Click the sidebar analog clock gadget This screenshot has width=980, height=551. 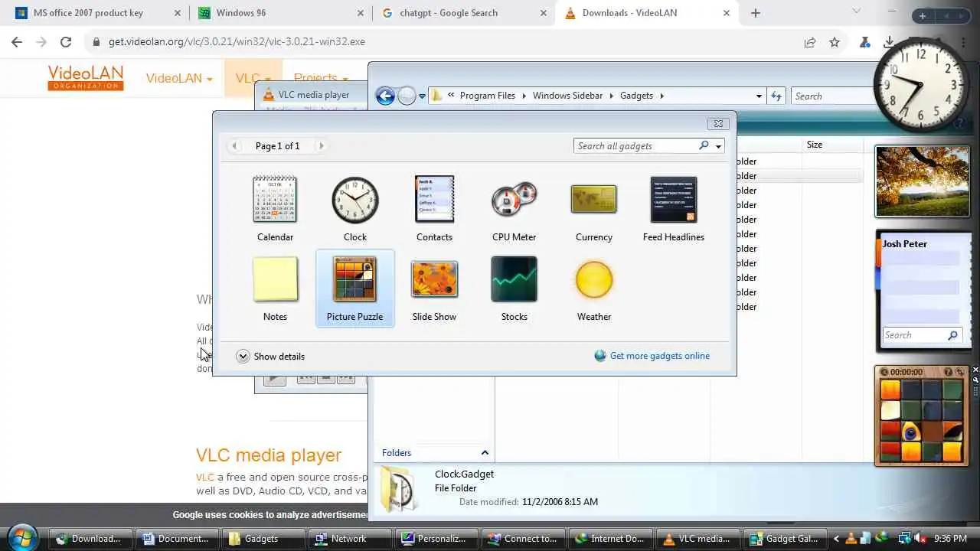[921, 84]
